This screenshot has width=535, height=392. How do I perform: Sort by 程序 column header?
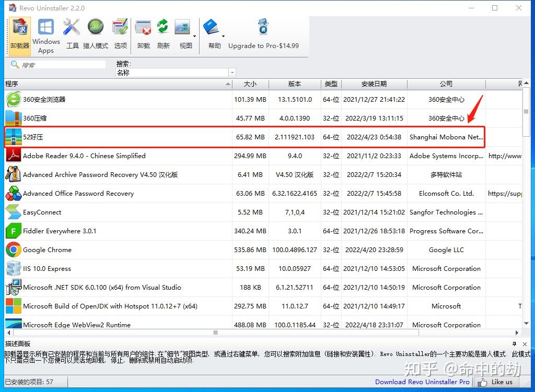[118, 84]
